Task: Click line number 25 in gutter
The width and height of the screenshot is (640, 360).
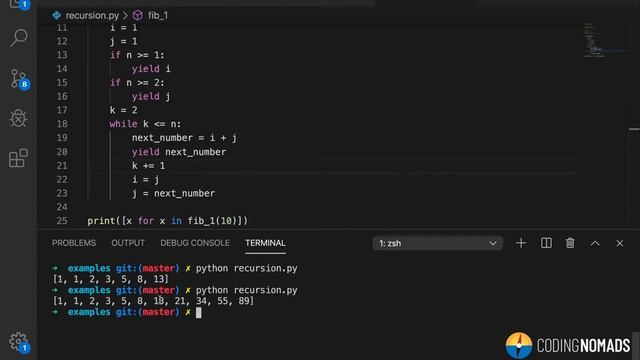Action: [x=62, y=221]
